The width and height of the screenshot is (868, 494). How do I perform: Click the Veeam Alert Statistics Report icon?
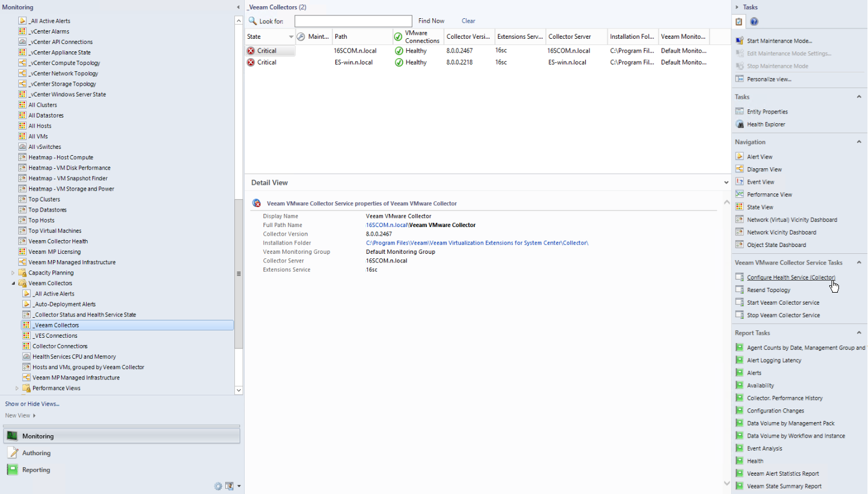(740, 473)
